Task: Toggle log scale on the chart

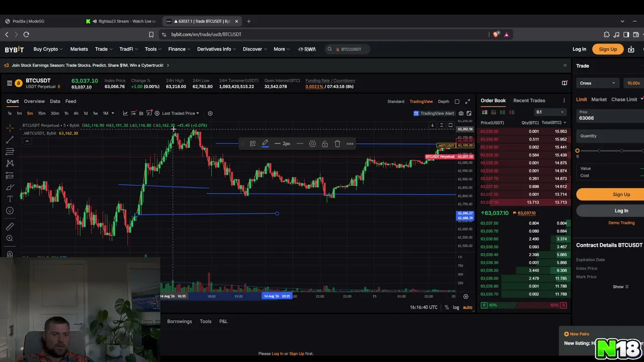Action: coord(456,307)
